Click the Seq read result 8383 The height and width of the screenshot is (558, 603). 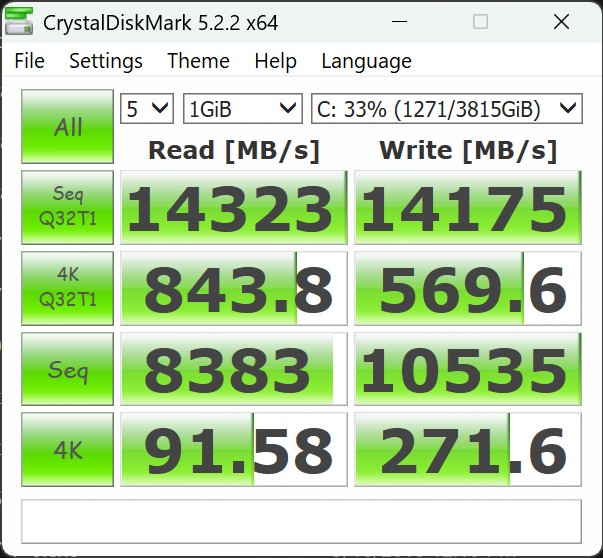click(234, 369)
